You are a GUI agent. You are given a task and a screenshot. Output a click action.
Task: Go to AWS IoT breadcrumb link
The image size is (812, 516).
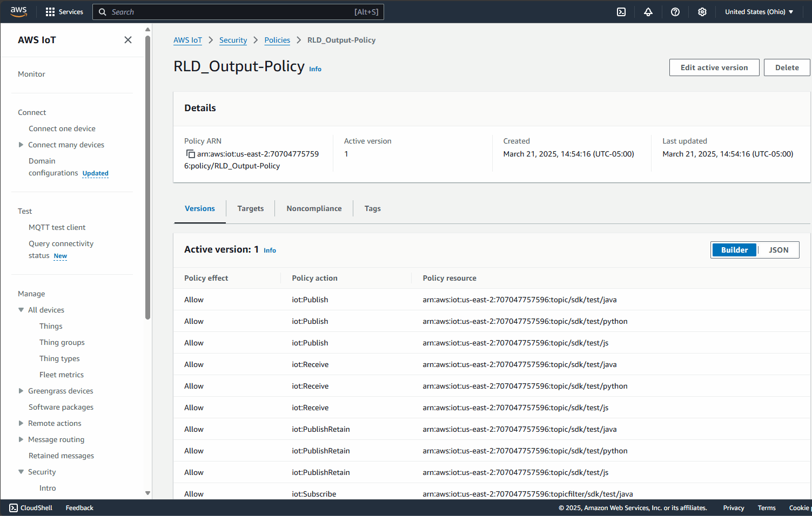(187, 40)
